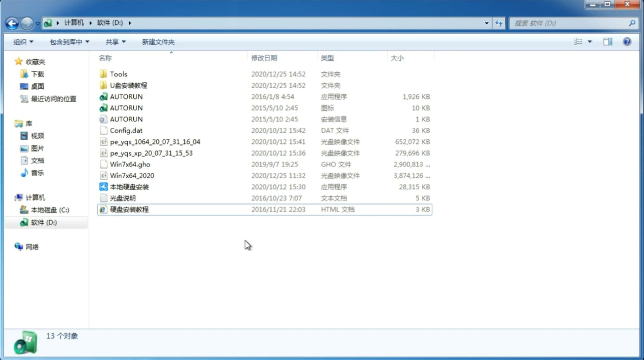
Task: Open the Tools folder
Action: pos(118,74)
